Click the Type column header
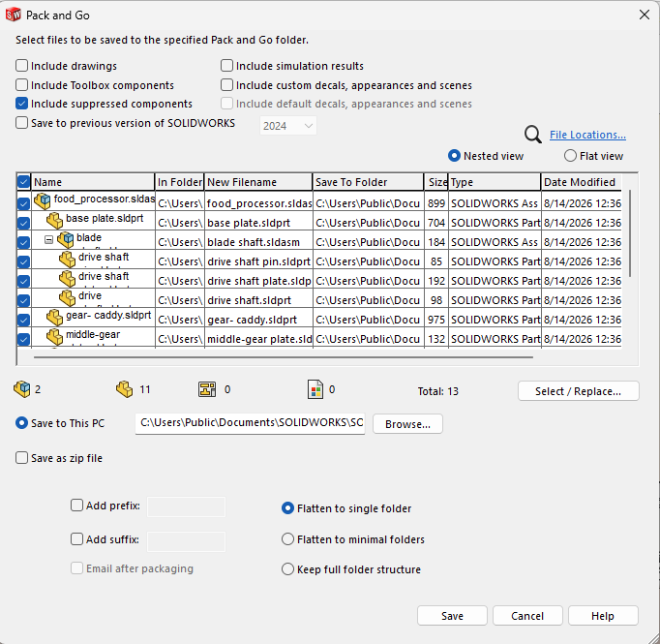The height and width of the screenshot is (644, 660). [495, 182]
